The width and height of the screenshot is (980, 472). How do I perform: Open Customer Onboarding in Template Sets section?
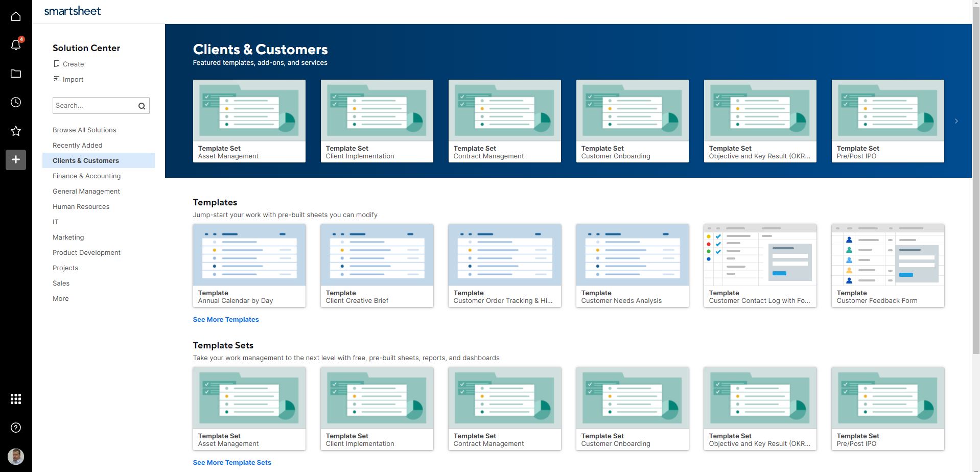click(633, 409)
